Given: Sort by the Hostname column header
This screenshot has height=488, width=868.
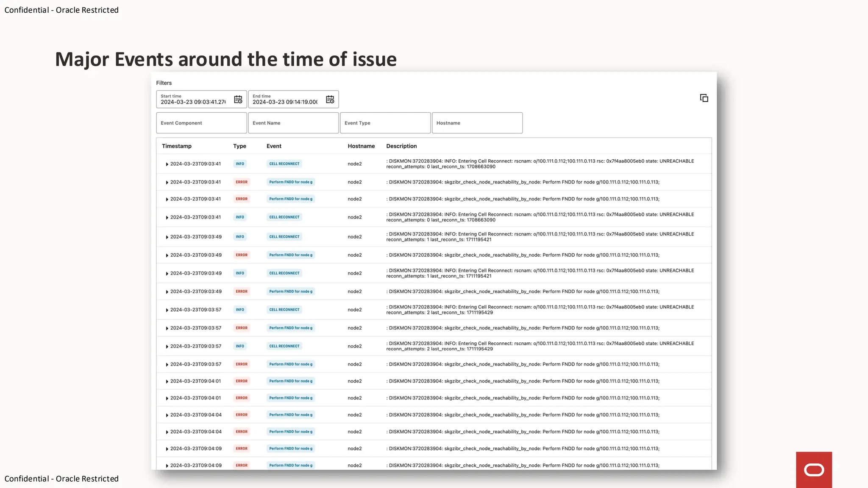Looking at the screenshot, I should tap(361, 146).
